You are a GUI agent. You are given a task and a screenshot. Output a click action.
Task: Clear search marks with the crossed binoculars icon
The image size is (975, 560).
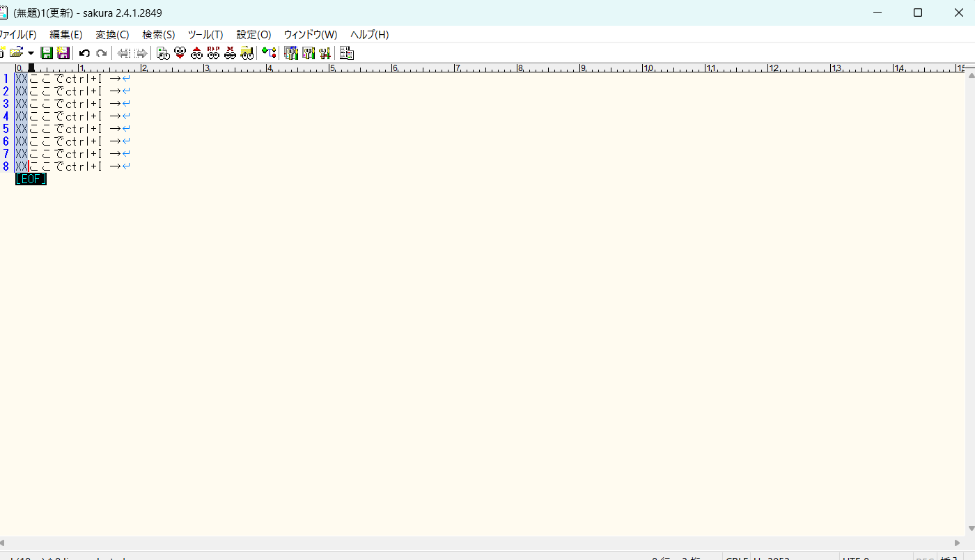[x=230, y=53]
